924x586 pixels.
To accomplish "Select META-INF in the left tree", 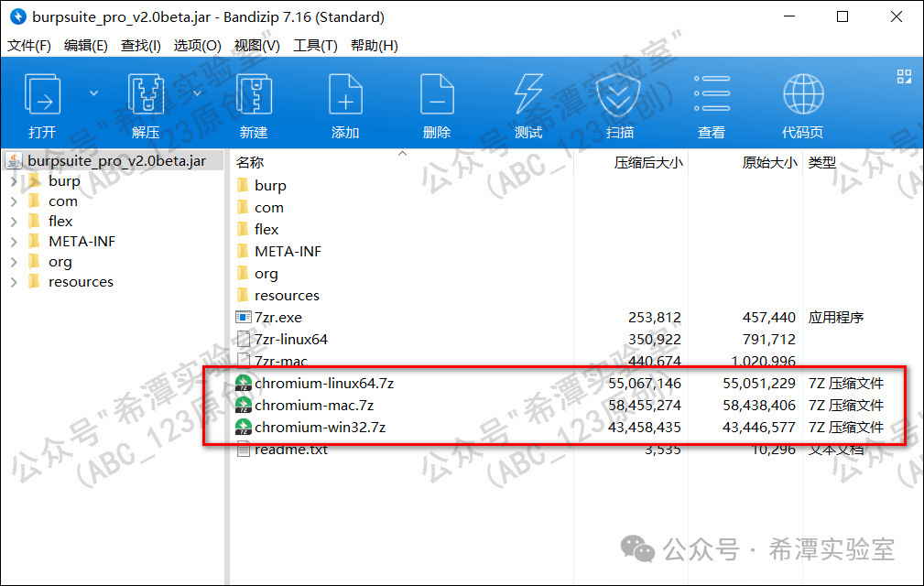I will (82, 242).
